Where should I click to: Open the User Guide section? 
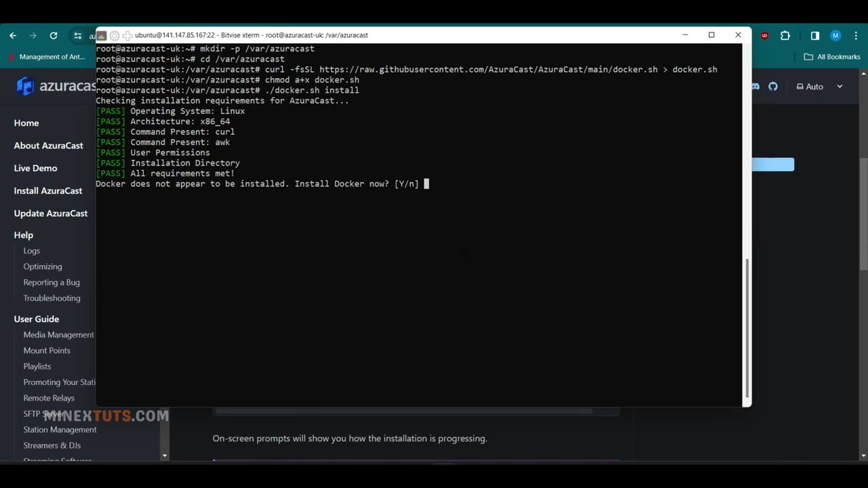pyautogui.click(x=36, y=319)
